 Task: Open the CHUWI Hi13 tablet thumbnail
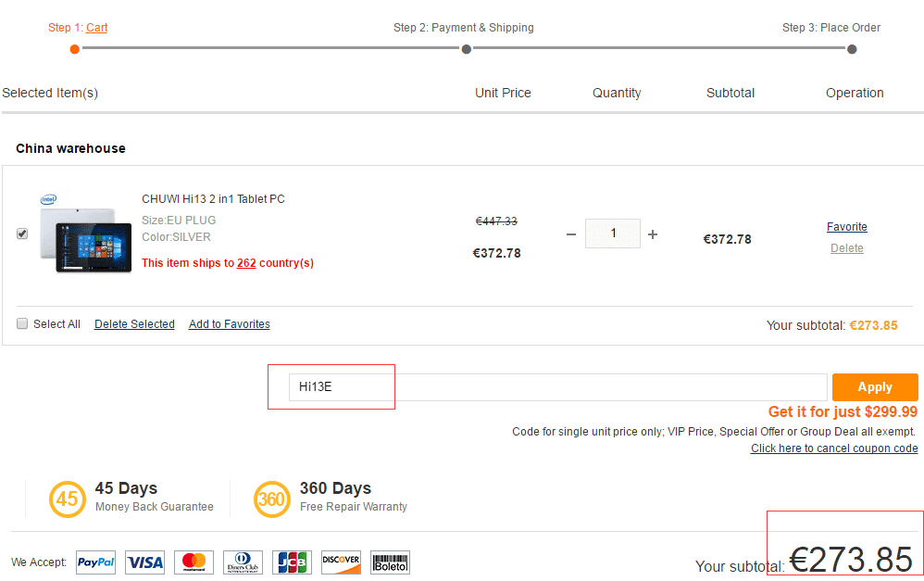tap(85, 233)
